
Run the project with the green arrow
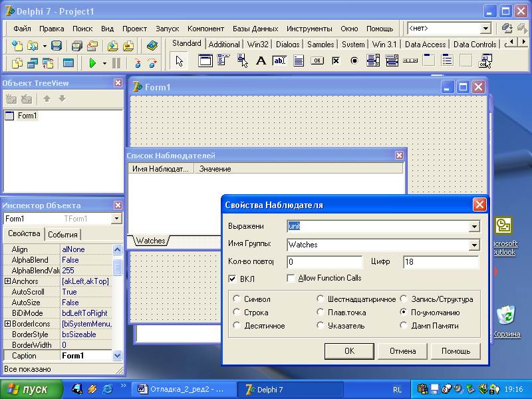pos(92,63)
